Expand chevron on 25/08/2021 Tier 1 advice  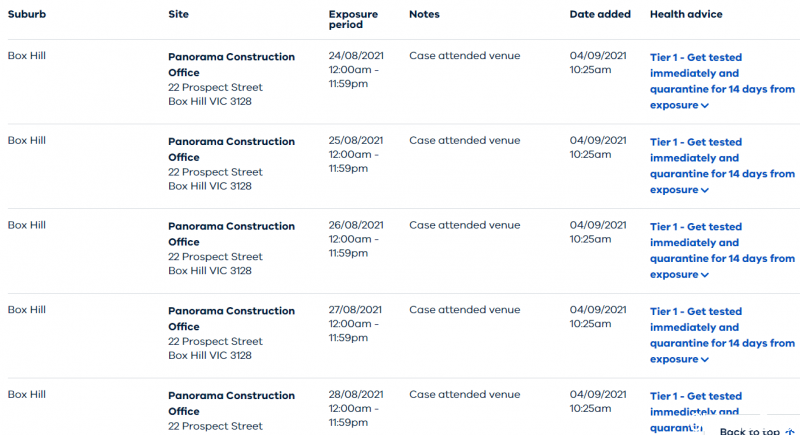705,190
